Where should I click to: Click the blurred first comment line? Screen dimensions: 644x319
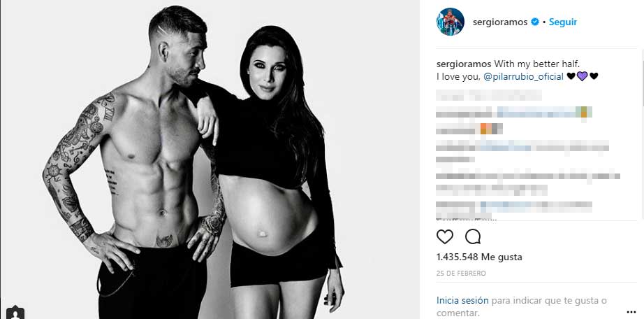coord(489,95)
